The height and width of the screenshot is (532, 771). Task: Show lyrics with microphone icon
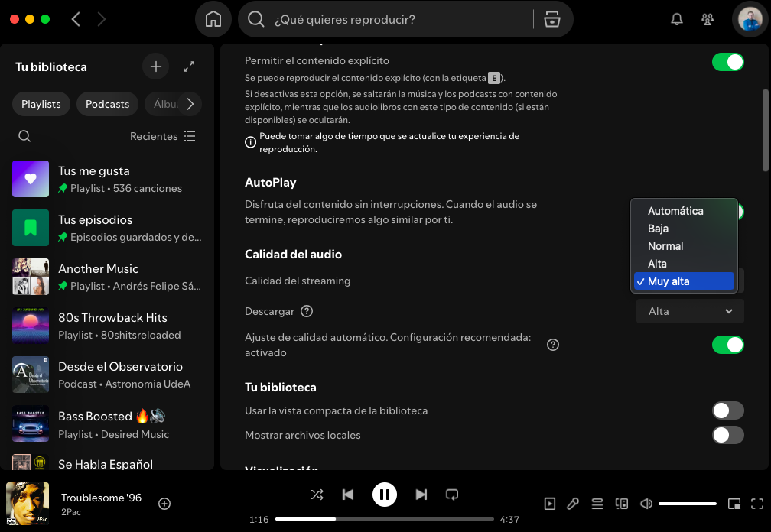(x=573, y=504)
